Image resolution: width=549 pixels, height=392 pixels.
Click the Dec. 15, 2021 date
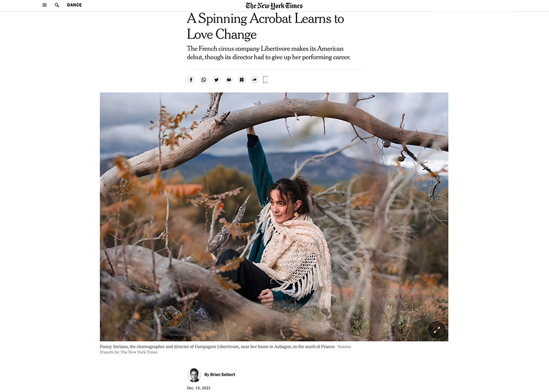coord(199,388)
